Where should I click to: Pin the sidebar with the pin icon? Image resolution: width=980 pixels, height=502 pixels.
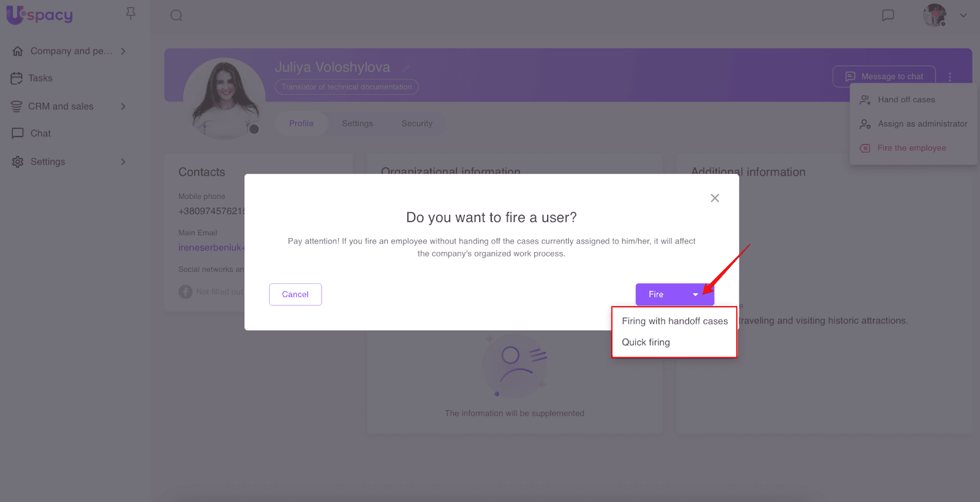point(130,13)
